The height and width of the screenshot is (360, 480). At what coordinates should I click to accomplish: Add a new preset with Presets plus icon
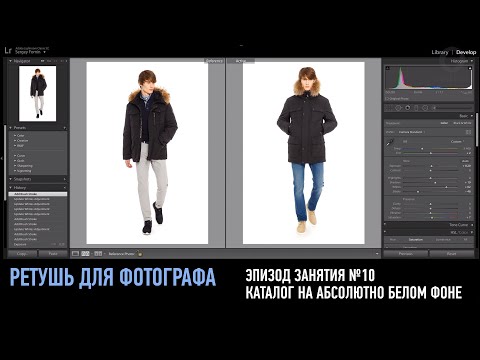pos(64,128)
